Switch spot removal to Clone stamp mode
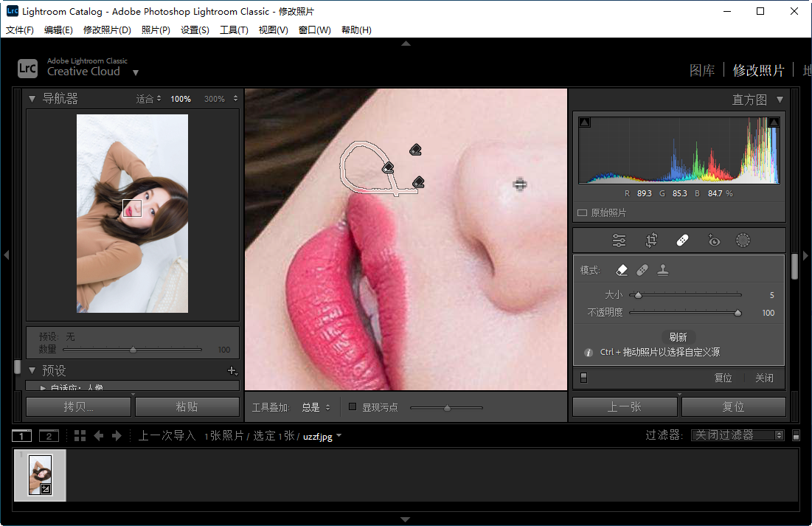The height and width of the screenshot is (526, 812). [x=662, y=269]
